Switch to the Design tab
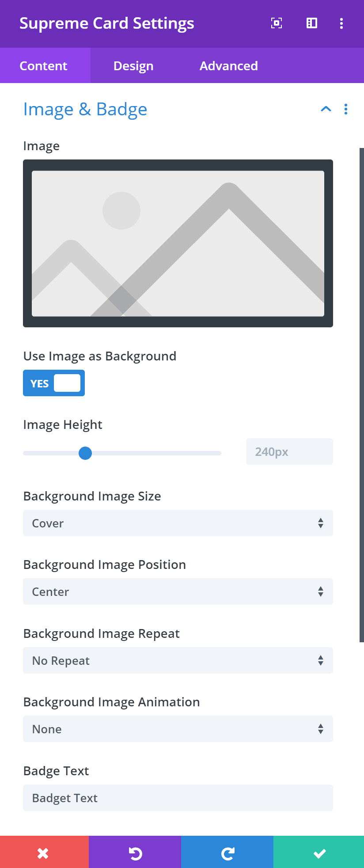 (133, 66)
